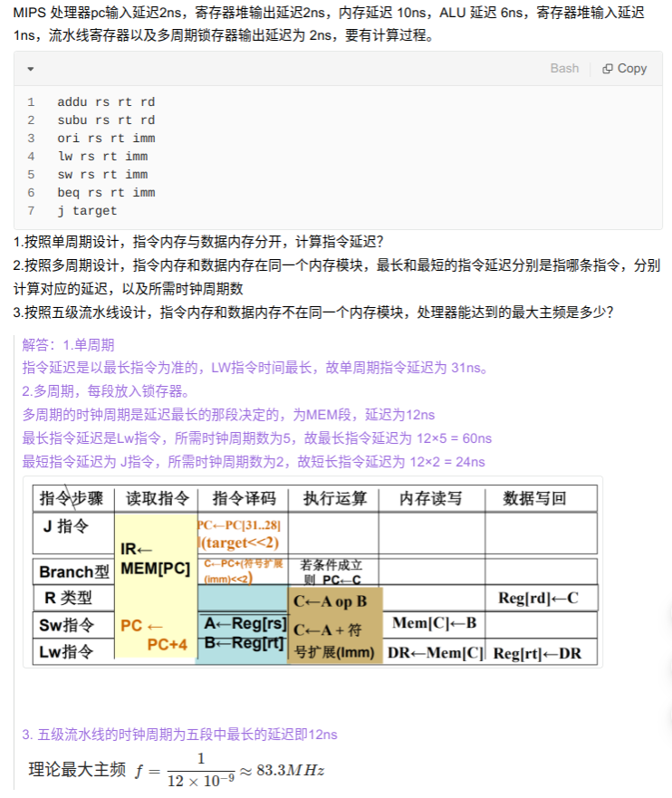Collapse the code block with the arrow
This screenshot has width=672, height=798.
tap(30, 69)
